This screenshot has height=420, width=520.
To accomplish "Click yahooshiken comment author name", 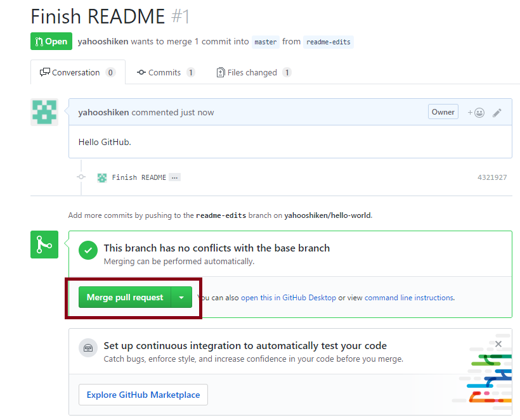I will click(x=103, y=112).
